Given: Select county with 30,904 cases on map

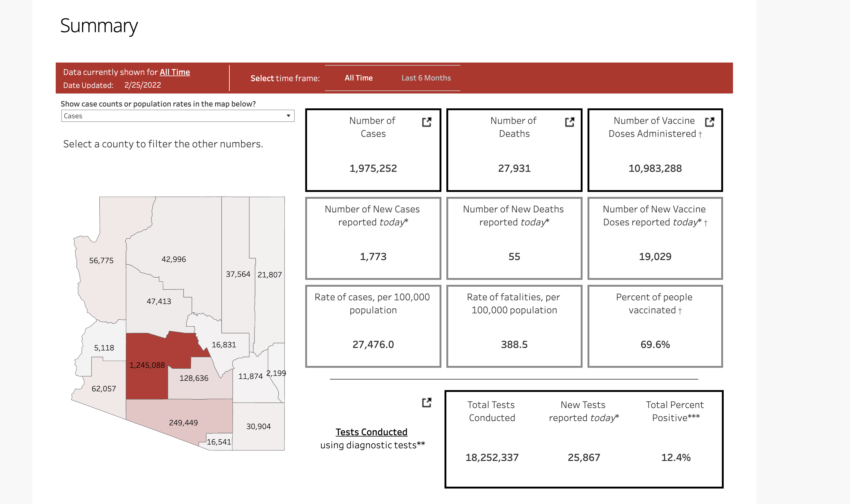Looking at the screenshot, I should coord(258,426).
